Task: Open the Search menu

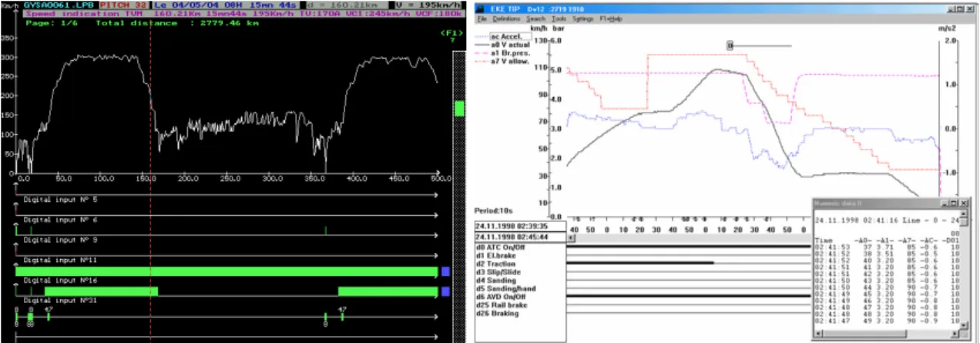Action: click(x=535, y=18)
